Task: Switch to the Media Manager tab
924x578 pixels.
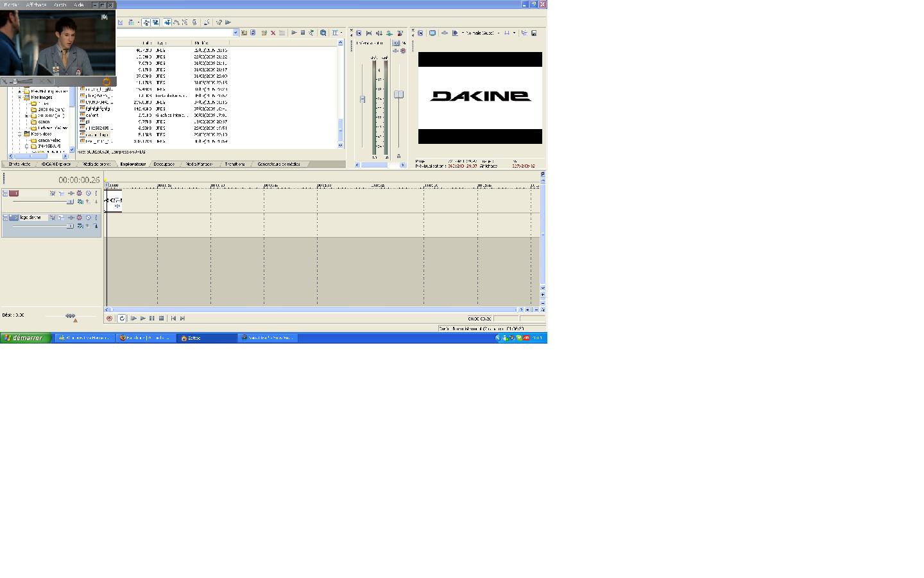Action: click(x=200, y=164)
